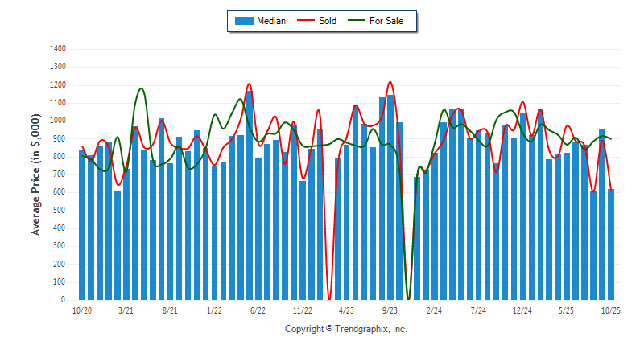This screenshot has width=644, height=349.
Task: Click the 'Sold' legend text label
Action: pos(328,21)
